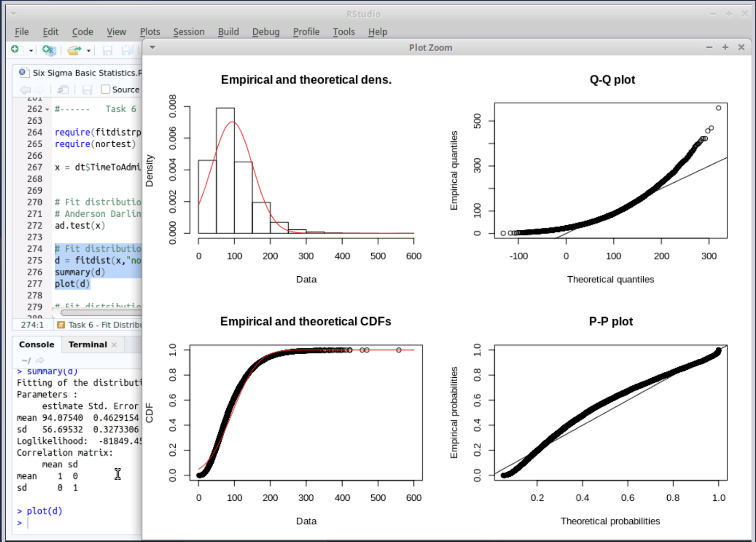Collapse the Task 6 code section fold
756x542 pixels.
pos(47,109)
